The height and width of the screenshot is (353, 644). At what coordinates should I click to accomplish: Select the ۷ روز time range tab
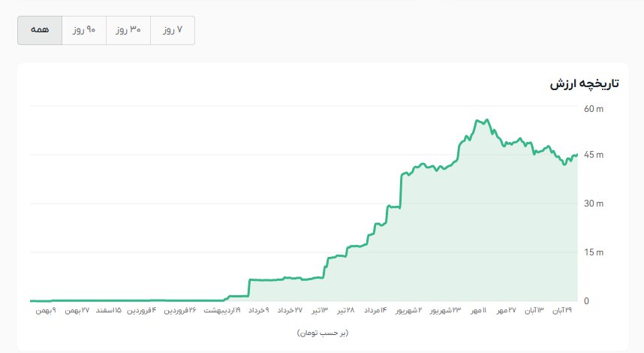tap(173, 30)
